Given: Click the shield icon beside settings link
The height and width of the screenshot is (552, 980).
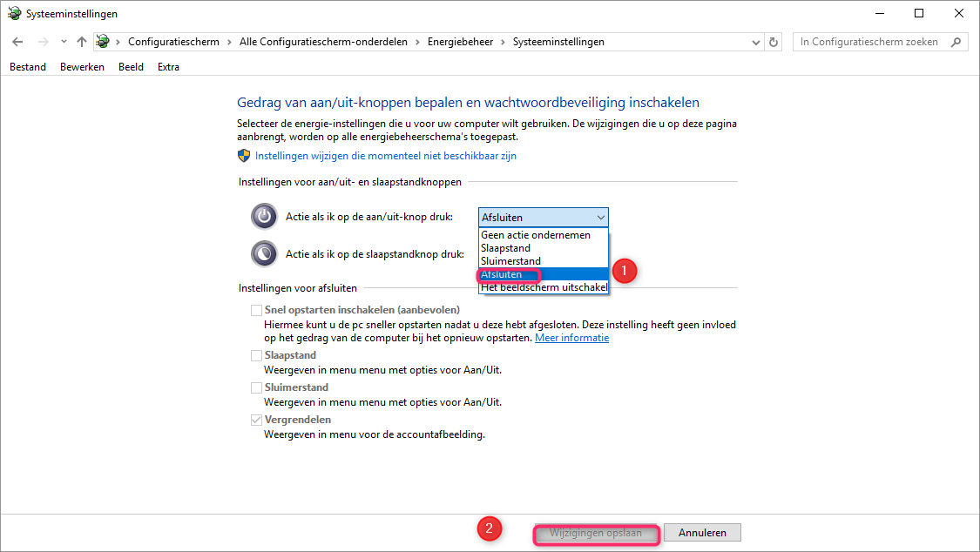Looking at the screenshot, I should tap(244, 156).
